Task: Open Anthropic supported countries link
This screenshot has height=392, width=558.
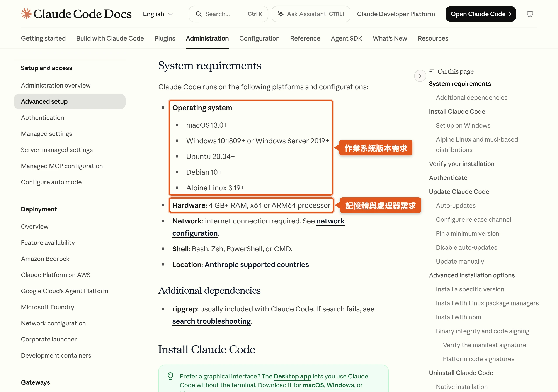Action: click(257, 264)
